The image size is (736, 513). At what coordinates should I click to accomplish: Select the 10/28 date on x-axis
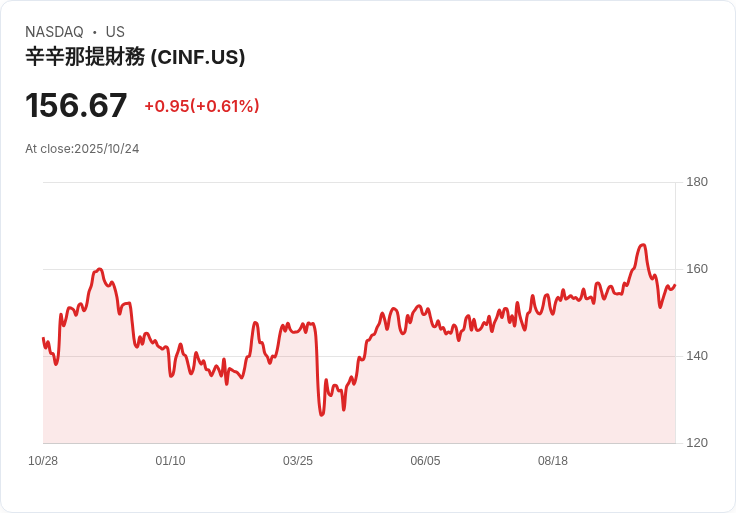43,461
